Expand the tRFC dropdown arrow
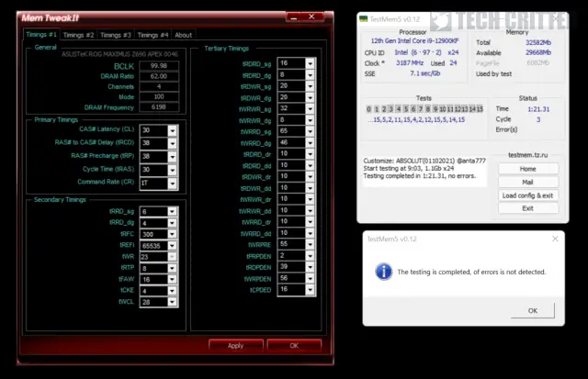588x379 pixels. click(172, 234)
